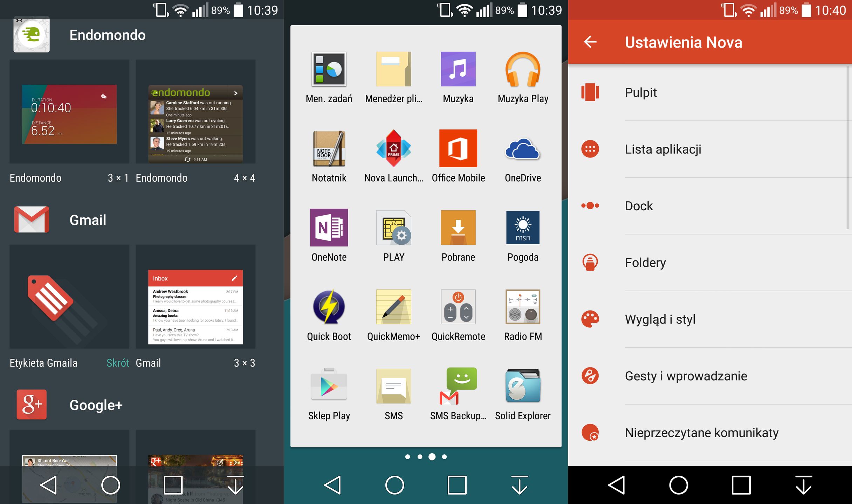Select the Endomondo 4 × 4 feed widget
The height and width of the screenshot is (504, 852).
point(195,112)
